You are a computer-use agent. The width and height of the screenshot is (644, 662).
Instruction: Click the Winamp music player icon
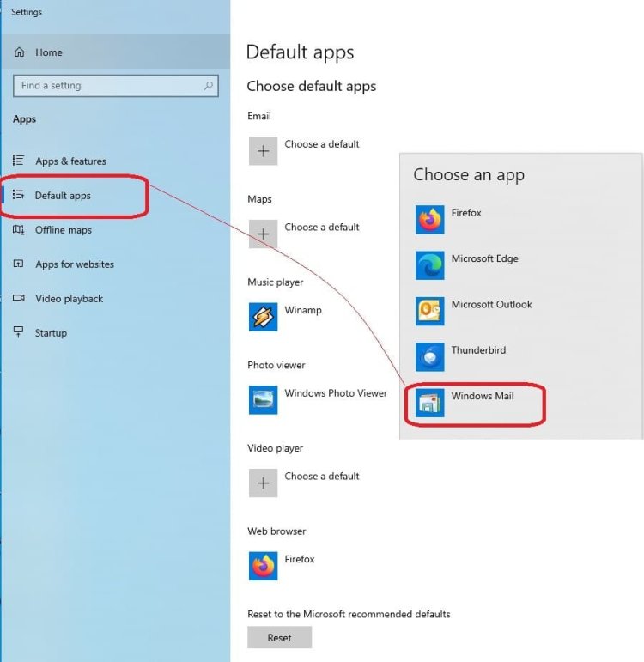tap(263, 317)
